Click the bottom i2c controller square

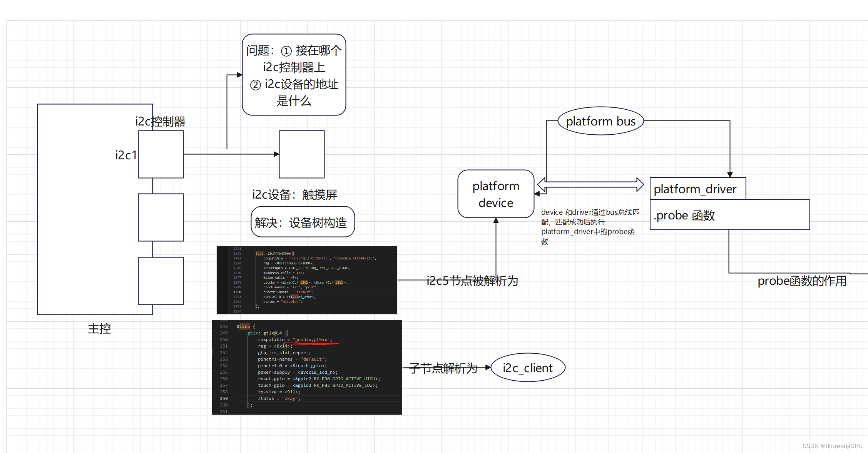click(x=161, y=281)
